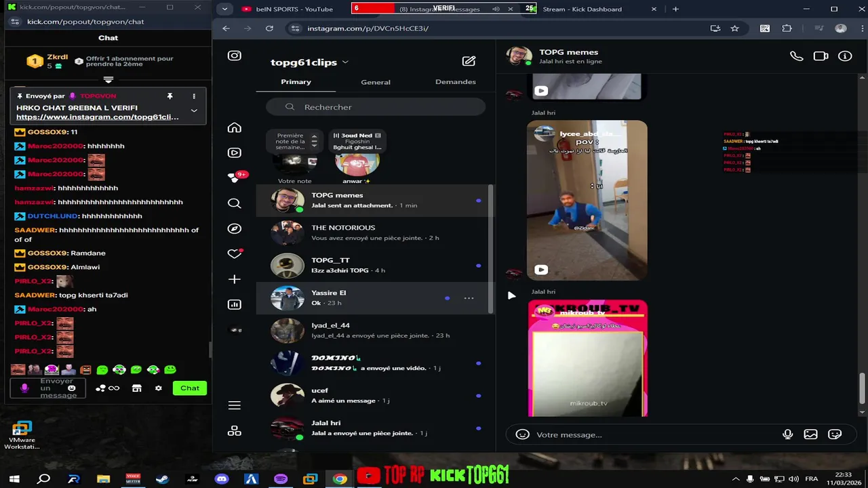This screenshot has width=868, height=488.
Task: Start an audio call with TOPG memes
Action: [797, 56]
